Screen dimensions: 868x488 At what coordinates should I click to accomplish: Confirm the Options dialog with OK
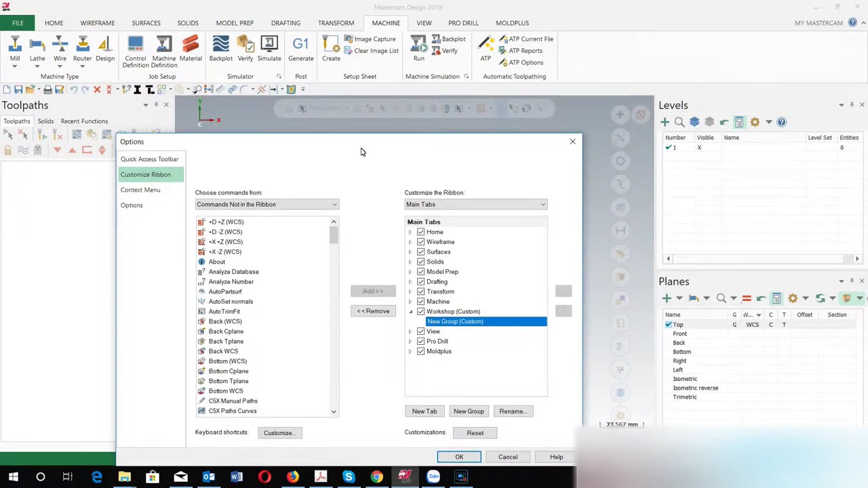pyautogui.click(x=459, y=457)
